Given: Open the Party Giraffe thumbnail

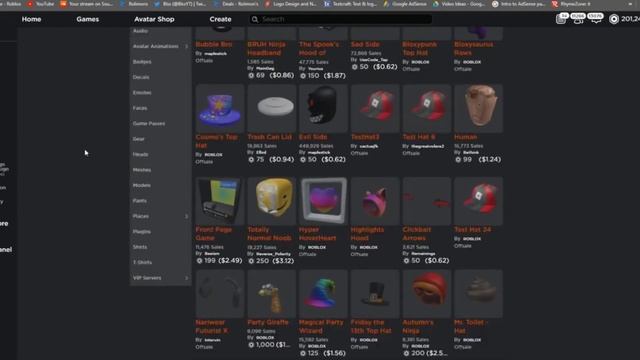Looking at the screenshot, I should [x=272, y=293].
